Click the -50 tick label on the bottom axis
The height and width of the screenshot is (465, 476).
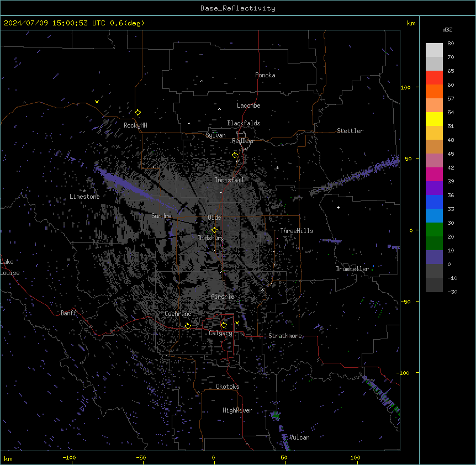[141, 457]
